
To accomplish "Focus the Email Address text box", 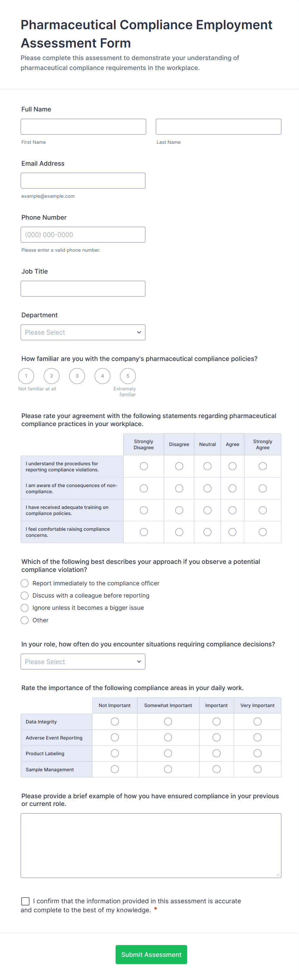I will point(83,181).
